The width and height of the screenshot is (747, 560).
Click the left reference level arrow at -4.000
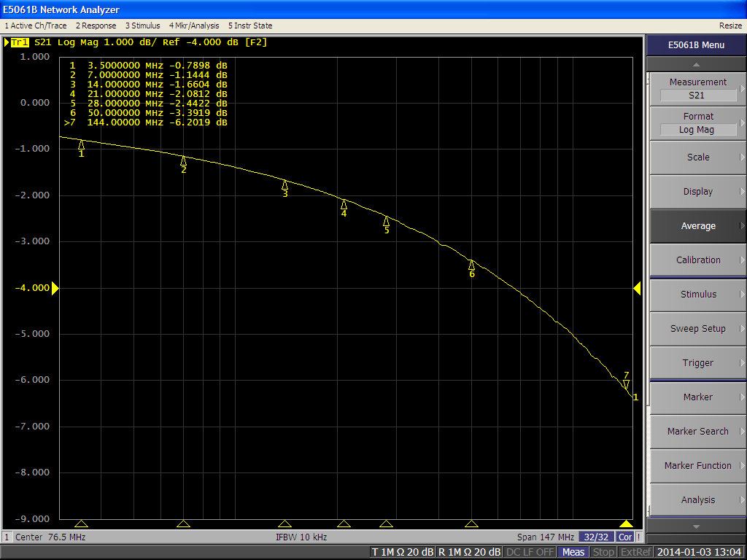[55, 288]
